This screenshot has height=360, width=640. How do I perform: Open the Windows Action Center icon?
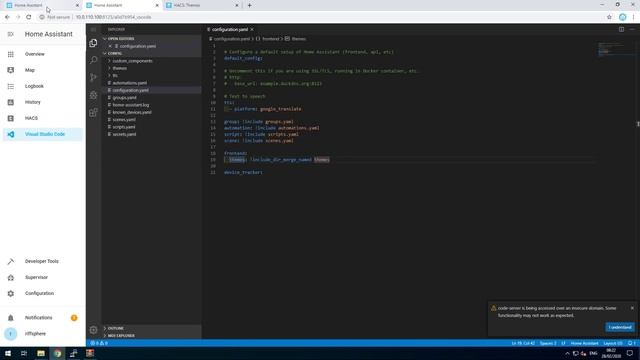(x=630, y=353)
